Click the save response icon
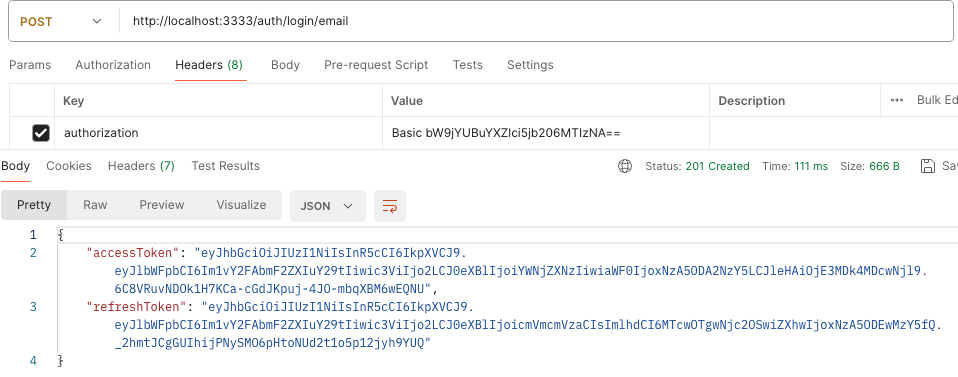Image resolution: width=958 pixels, height=377 pixels. [927, 166]
